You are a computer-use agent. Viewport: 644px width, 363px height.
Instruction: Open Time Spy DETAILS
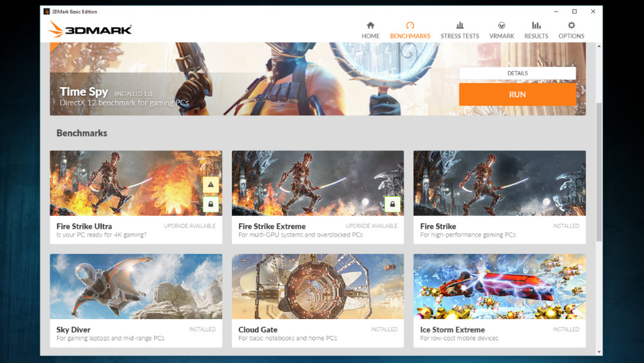coord(517,74)
